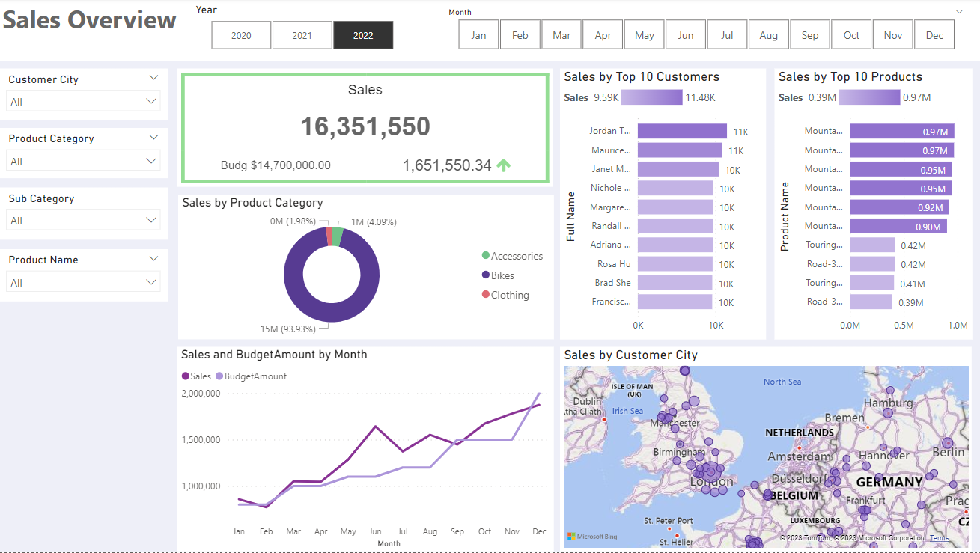
Task: Click the Sales legend dot in line chart
Action: [x=186, y=376]
